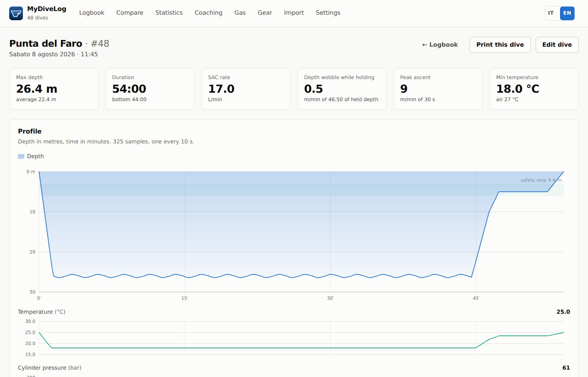Follow the ← Logbook back link
This screenshot has height=377, width=588.
tap(440, 45)
